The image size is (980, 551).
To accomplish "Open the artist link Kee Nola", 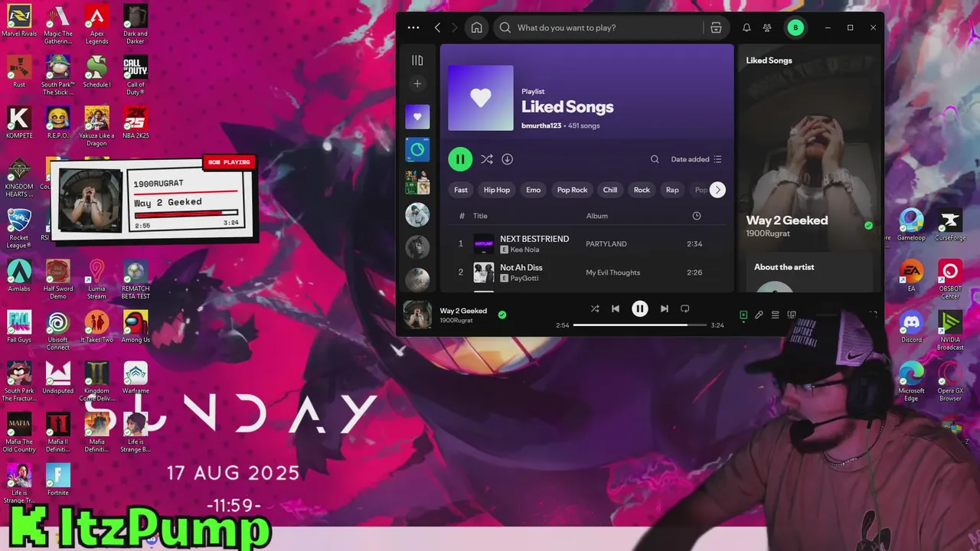I will [525, 249].
